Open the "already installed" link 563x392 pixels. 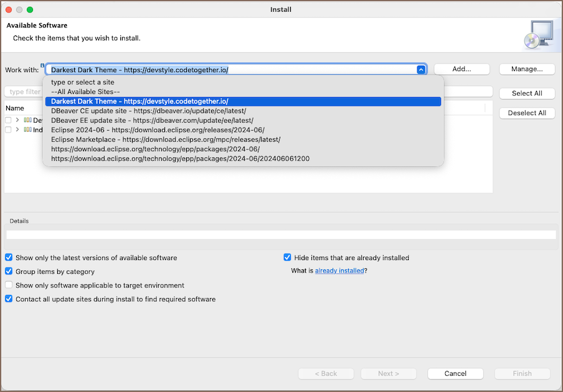339,271
